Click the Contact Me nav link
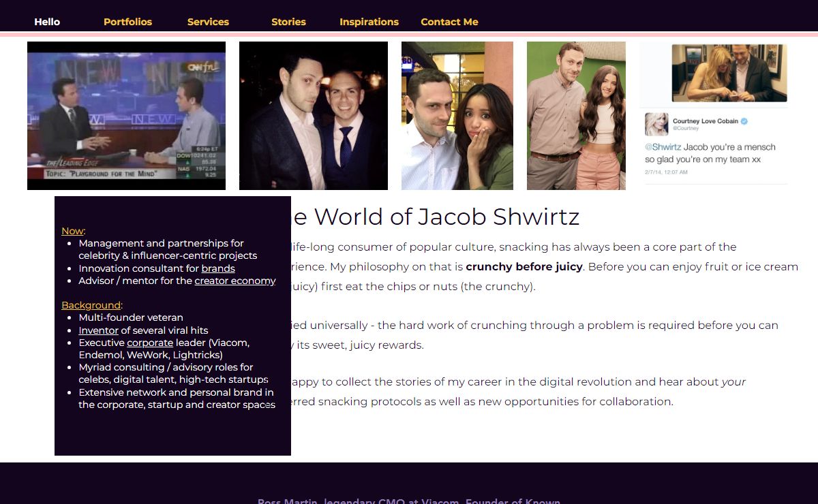The image size is (818, 504). (449, 22)
